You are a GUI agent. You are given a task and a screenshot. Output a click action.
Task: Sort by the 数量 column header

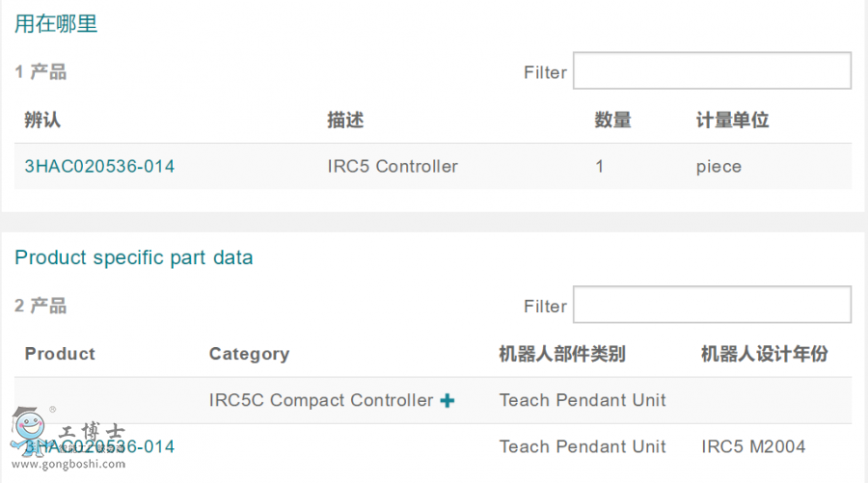[612, 121]
